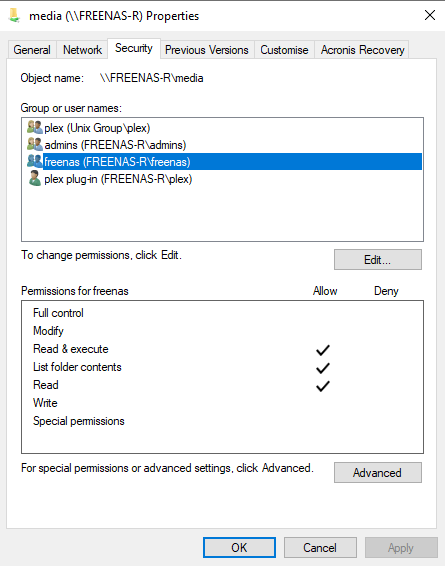Click the plex plug-in user icon
Viewport: 445px width, 566px height.
[x=35, y=178]
